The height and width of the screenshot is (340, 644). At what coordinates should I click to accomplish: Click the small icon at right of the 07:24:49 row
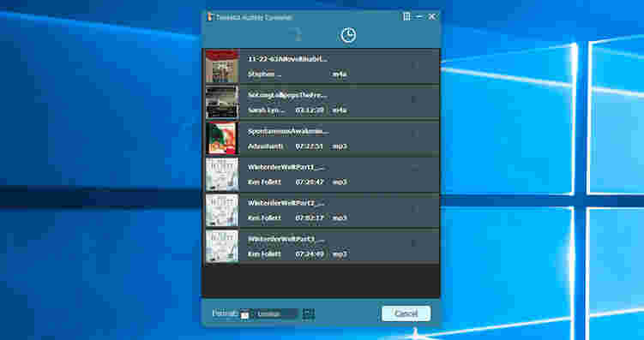414,243
